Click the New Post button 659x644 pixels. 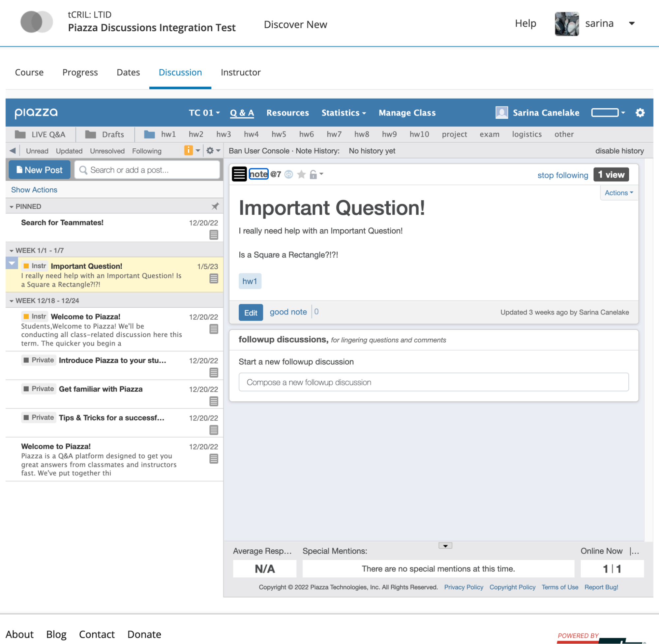click(x=40, y=170)
